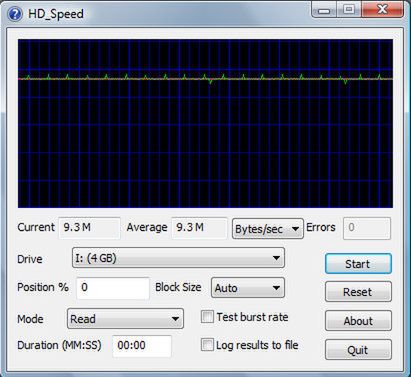Click the Average label
This screenshot has height=377, width=411.
pos(147,227)
